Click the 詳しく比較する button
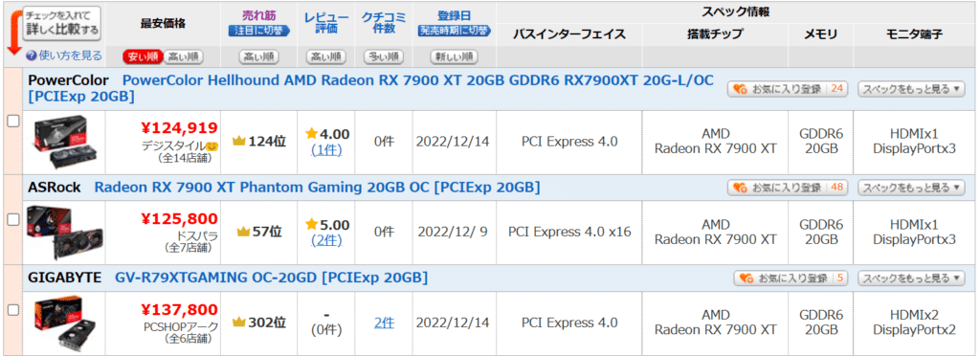 pos(62,23)
